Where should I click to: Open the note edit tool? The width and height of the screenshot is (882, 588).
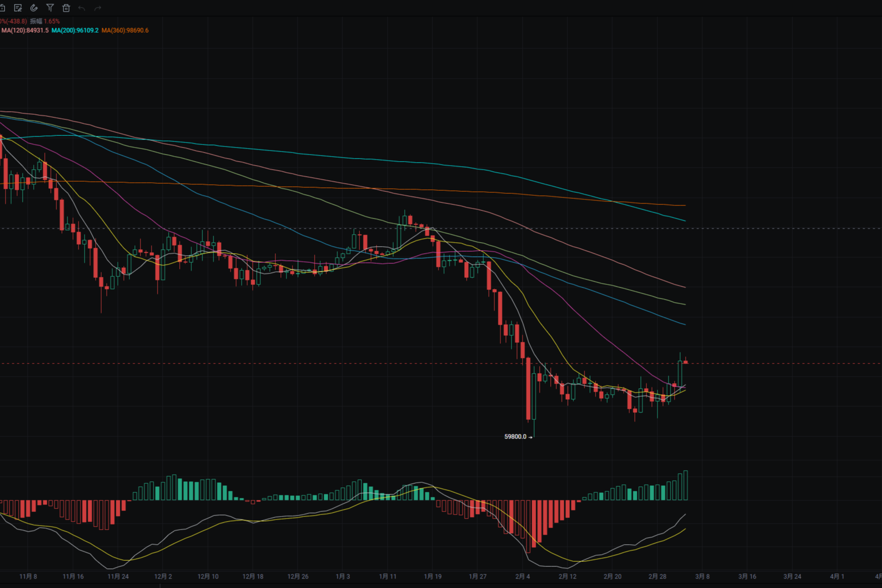[x=18, y=8]
